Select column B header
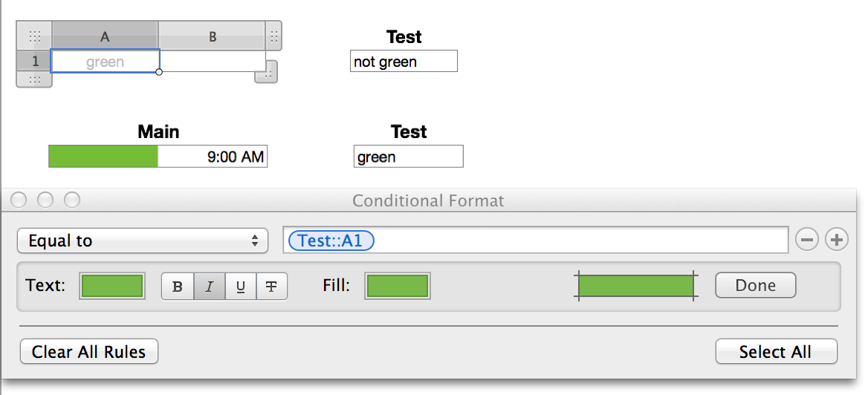This screenshot has width=868, height=395. 213,36
